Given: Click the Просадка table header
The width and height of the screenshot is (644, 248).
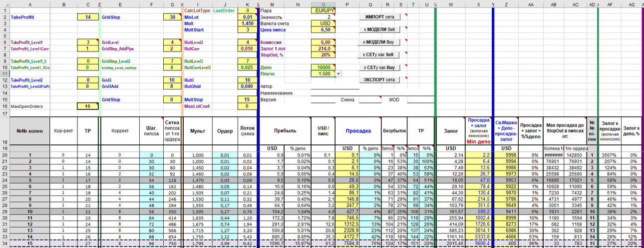Looking at the screenshot, I should coord(358,131).
